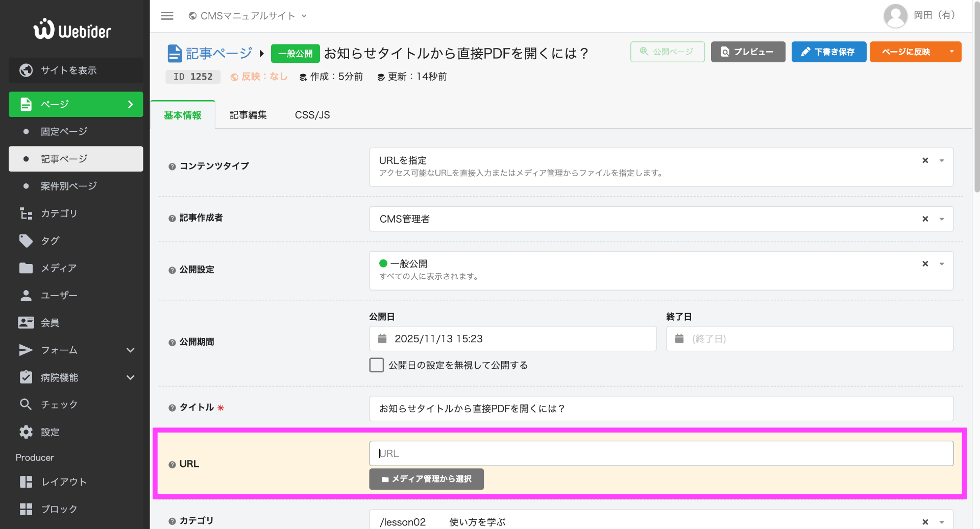
Task: Clear the 記事作成者 selection with X
Action: (925, 219)
